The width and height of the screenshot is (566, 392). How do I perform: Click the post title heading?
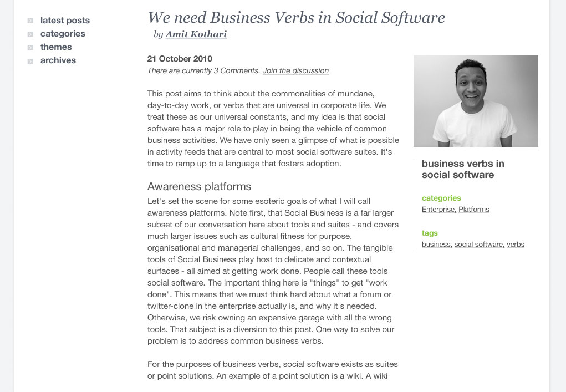coord(297,18)
